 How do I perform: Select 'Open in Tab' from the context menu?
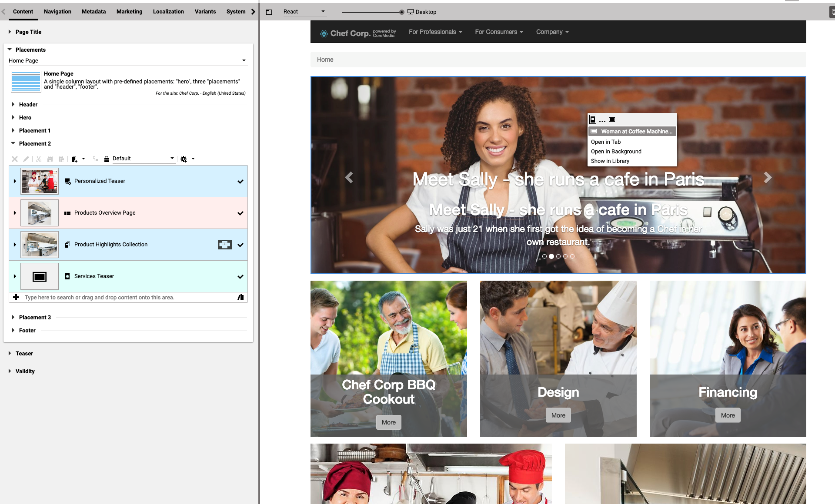[606, 142]
